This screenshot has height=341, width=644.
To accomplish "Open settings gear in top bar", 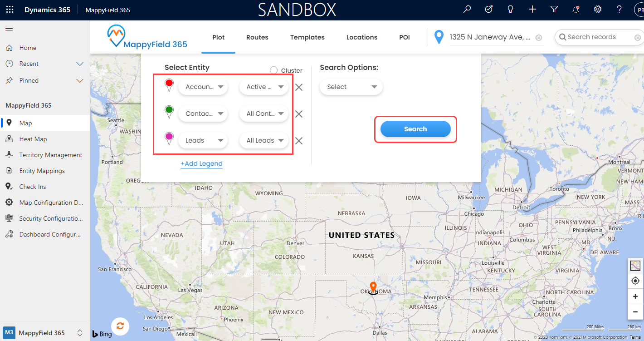I will point(598,10).
